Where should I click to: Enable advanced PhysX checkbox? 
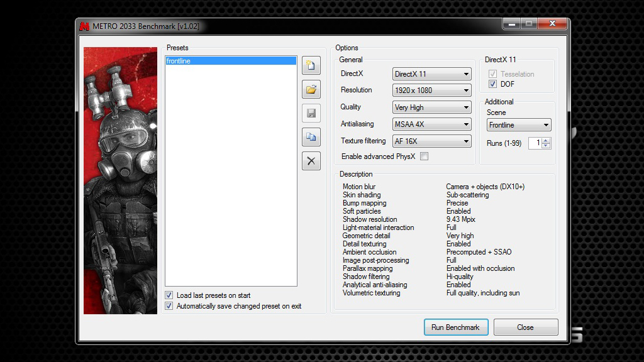coord(425,156)
